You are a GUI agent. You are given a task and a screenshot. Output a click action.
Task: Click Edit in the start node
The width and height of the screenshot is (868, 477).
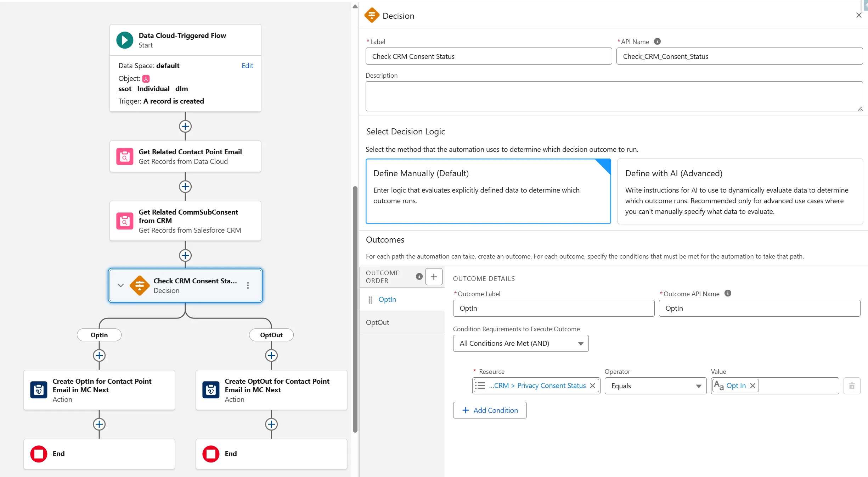[247, 66]
